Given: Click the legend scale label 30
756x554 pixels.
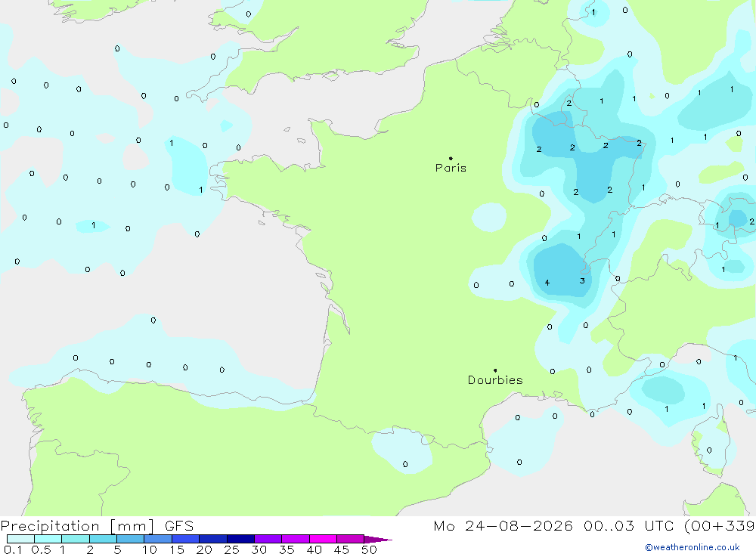Looking at the screenshot, I should tap(259, 549).
